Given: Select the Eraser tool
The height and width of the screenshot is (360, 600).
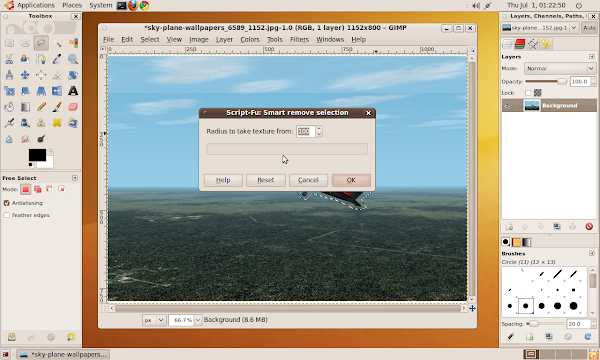Looking at the screenshot, I should pos(73,107).
